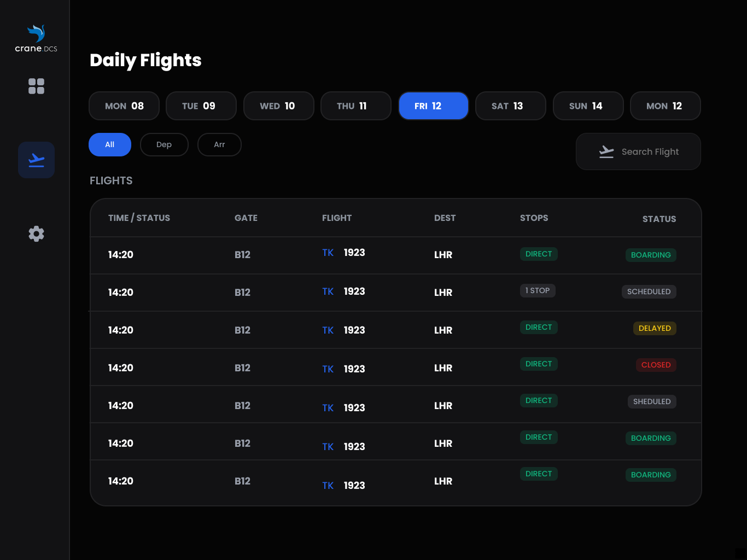Click the SHEDULED status badge

click(x=652, y=401)
